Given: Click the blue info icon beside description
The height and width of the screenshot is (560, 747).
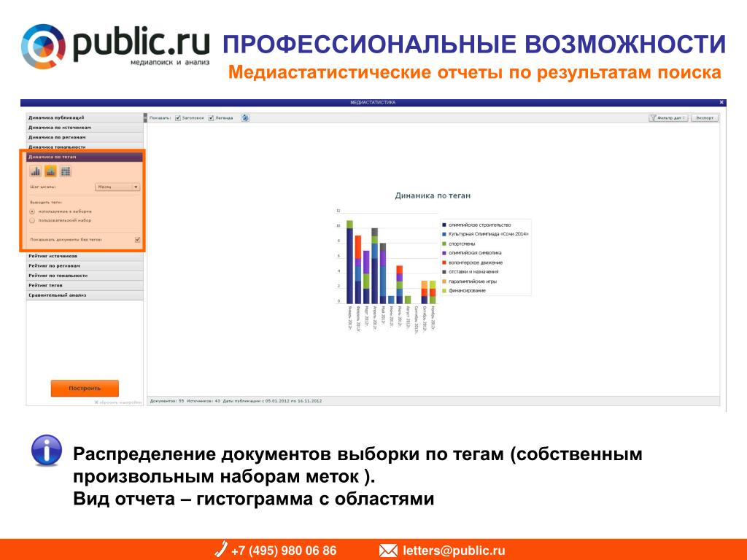Looking at the screenshot, I should [46, 450].
